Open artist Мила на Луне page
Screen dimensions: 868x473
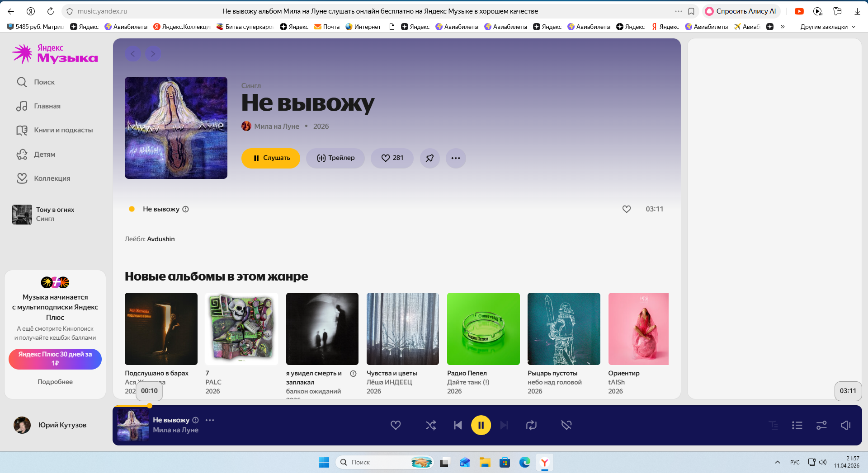pyautogui.click(x=276, y=126)
